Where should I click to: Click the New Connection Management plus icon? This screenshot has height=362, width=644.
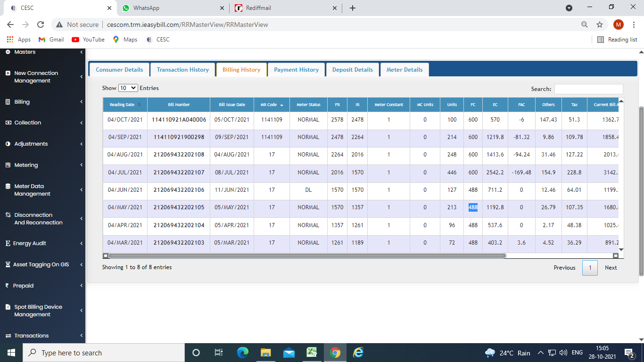(8, 74)
